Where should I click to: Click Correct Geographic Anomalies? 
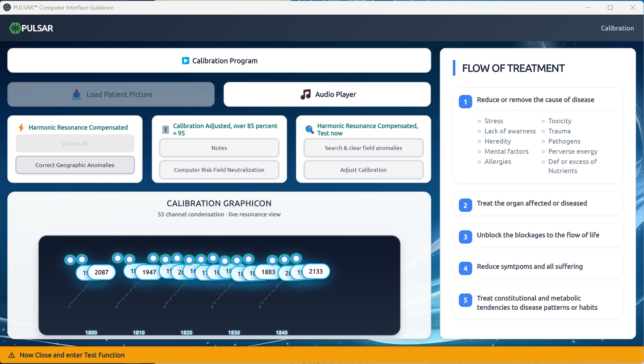tap(75, 165)
